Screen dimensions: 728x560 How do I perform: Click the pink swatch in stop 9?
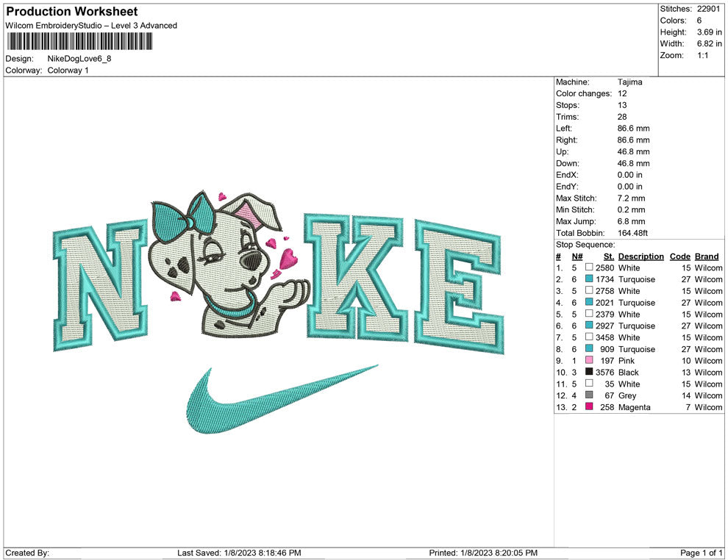tap(589, 359)
